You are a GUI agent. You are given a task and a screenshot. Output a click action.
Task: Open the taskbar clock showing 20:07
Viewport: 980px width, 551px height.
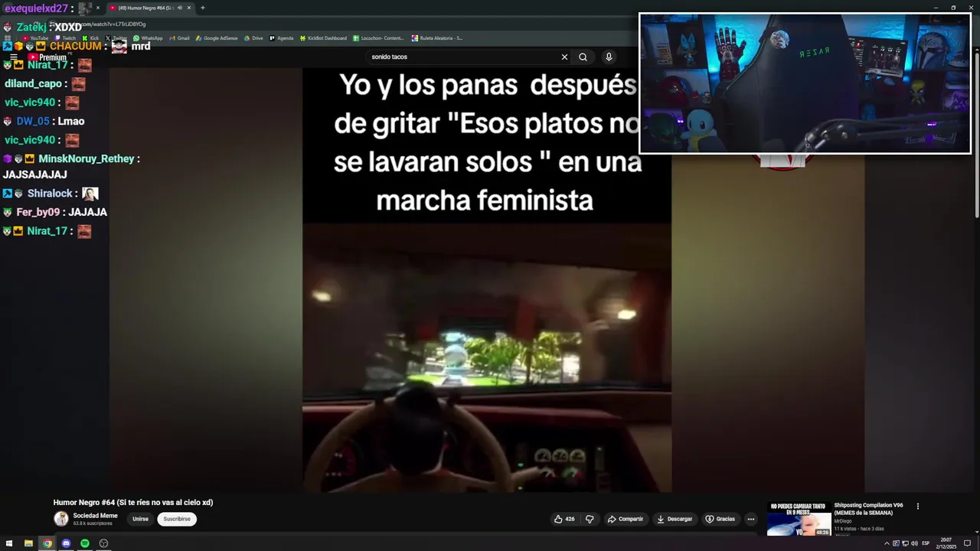[x=946, y=543]
